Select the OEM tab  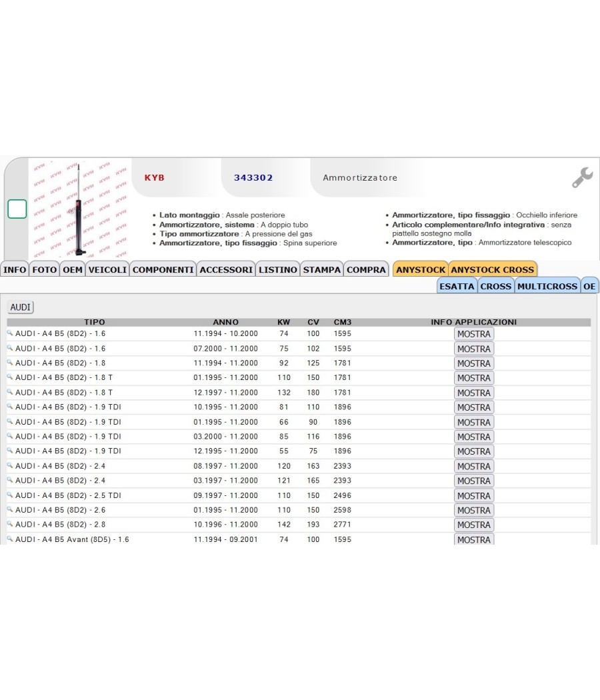pos(72,269)
